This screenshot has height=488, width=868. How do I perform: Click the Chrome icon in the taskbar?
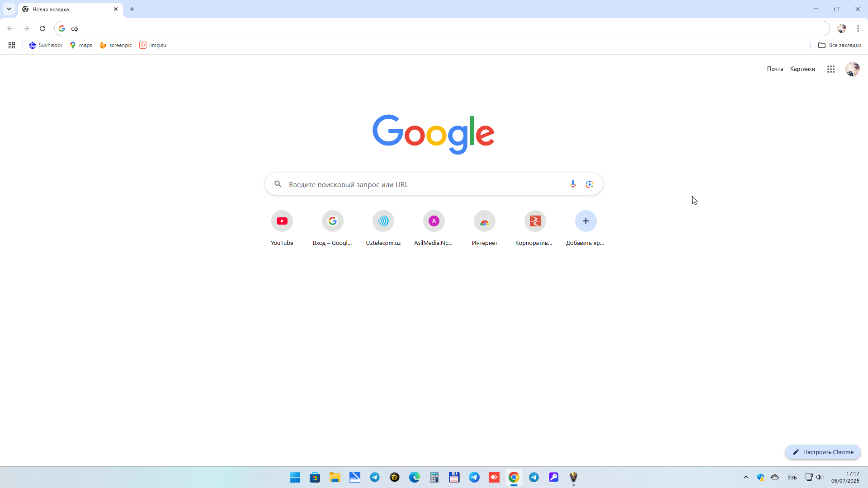(514, 477)
